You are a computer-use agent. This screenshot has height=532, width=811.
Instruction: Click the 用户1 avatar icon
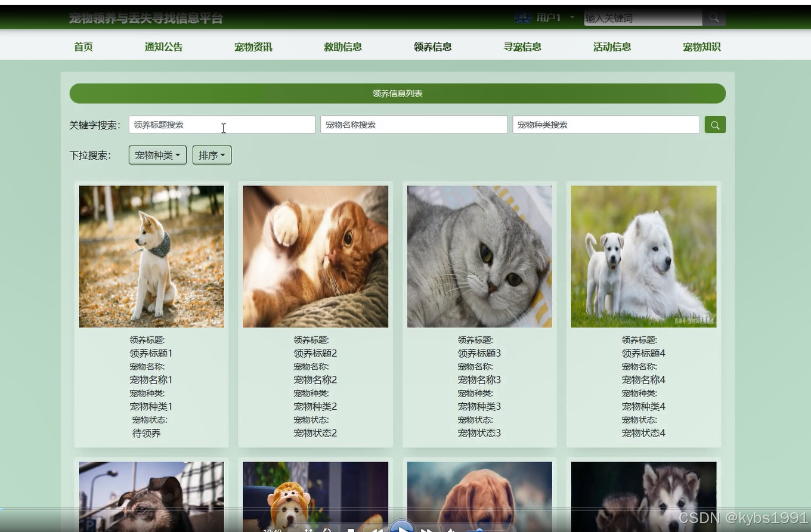point(523,18)
